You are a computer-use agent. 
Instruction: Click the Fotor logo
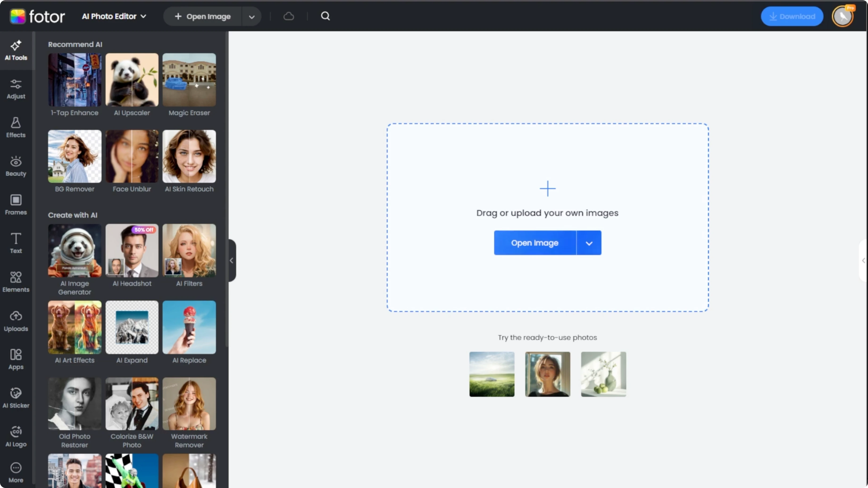(x=37, y=16)
